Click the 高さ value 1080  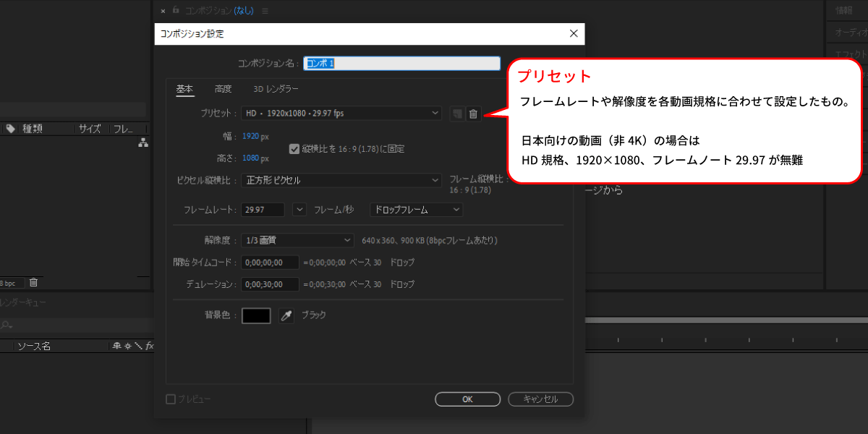(250, 158)
